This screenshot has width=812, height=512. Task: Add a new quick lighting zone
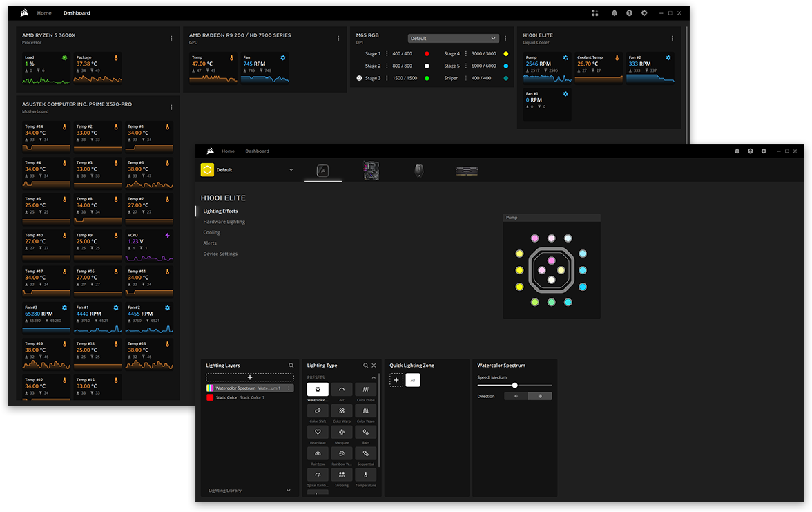(396, 380)
